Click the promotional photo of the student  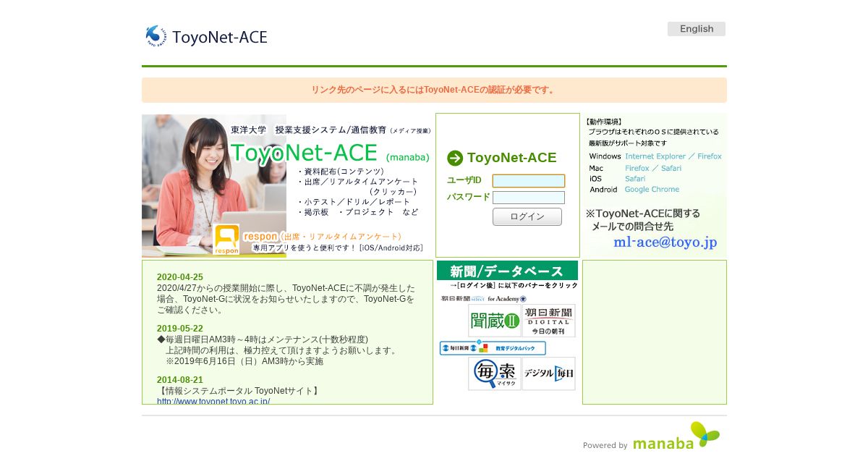tap(214, 186)
